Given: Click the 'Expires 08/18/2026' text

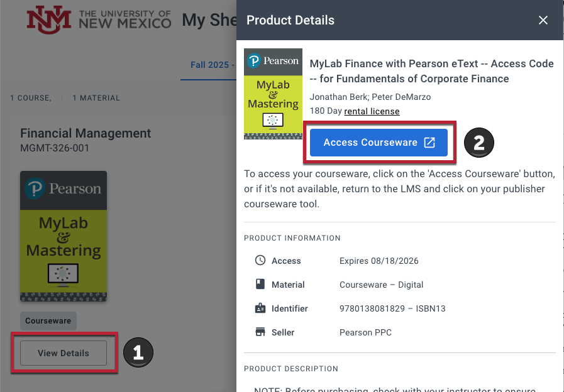Looking at the screenshot, I should 379,261.
